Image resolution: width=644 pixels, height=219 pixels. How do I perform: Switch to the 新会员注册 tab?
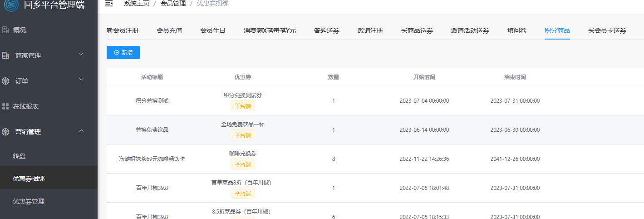click(x=123, y=31)
